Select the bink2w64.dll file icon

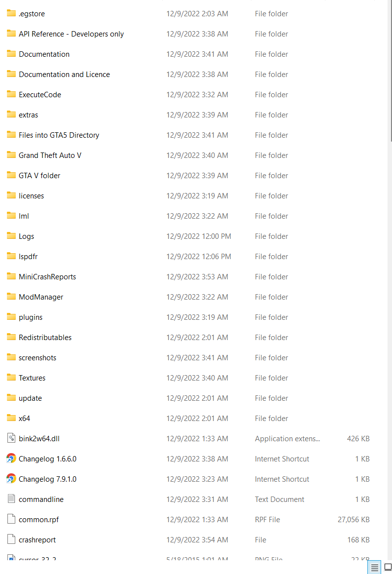click(x=11, y=438)
